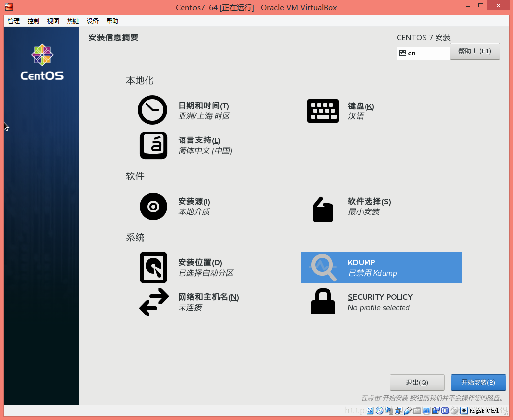Click the 帮助！(F1) help button

[x=475, y=51]
